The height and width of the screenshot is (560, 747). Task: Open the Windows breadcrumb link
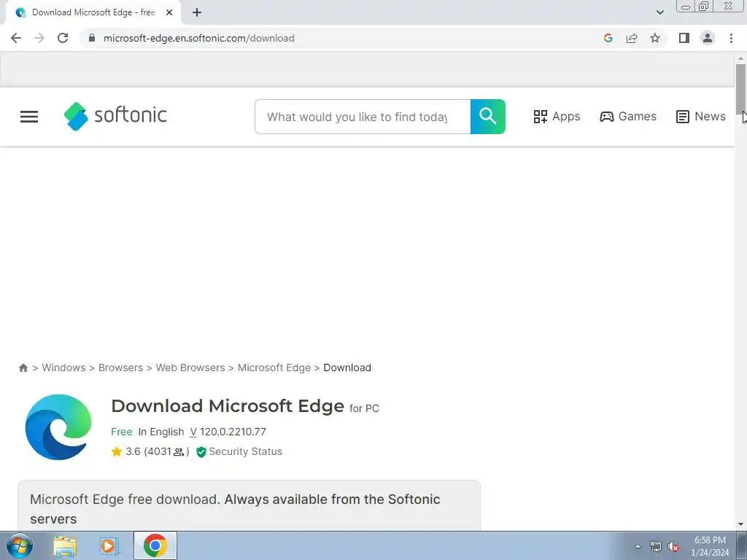point(64,367)
